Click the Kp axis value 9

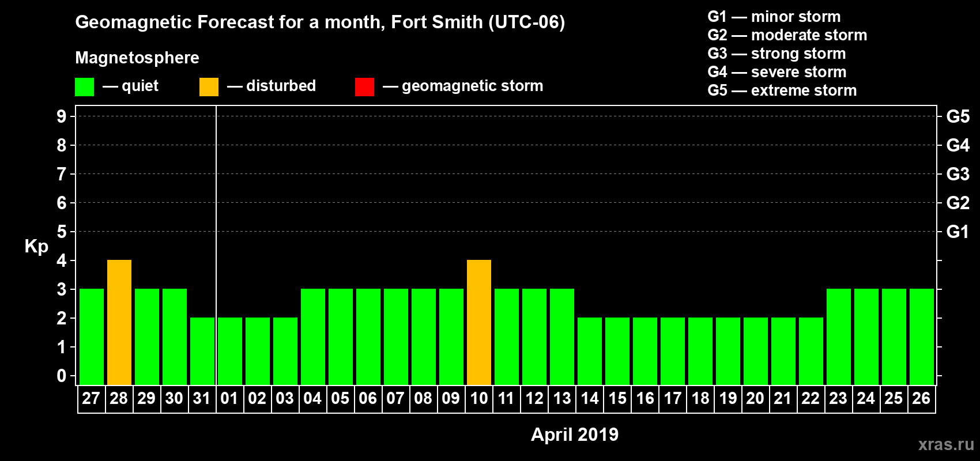[62, 116]
